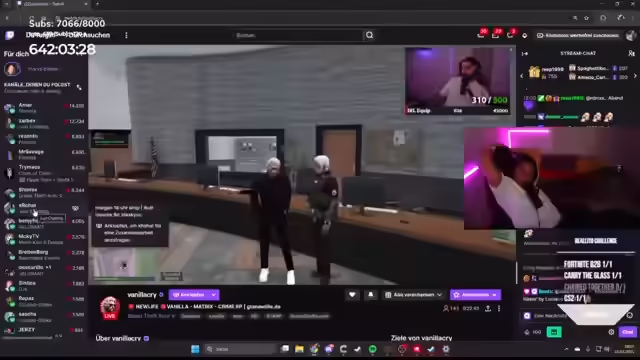Open the Windows Start button

coord(195,349)
